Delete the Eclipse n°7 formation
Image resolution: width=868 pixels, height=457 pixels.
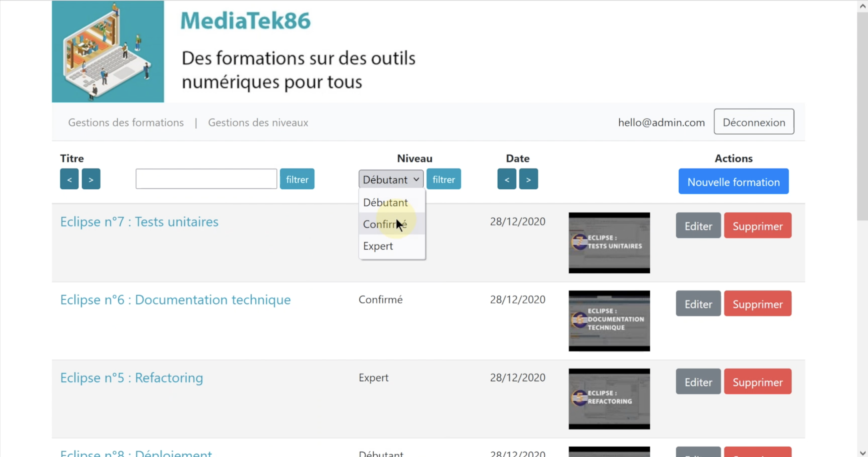(758, 225)
